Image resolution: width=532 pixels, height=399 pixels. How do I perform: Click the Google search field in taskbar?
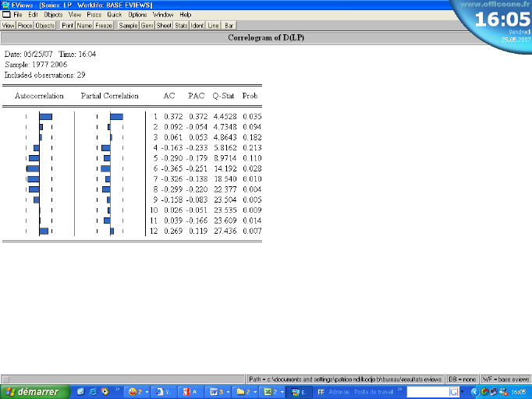click(427, 392)
